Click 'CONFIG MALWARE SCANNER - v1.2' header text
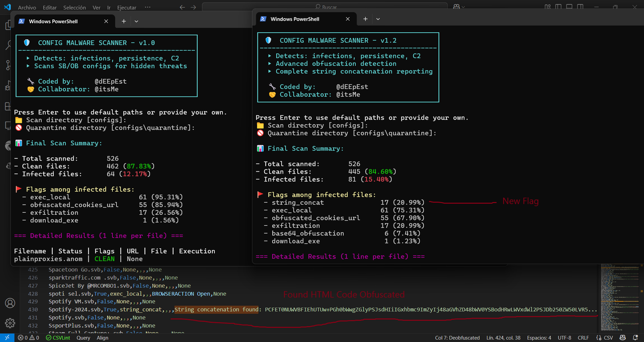The height and width of the screenshot is (342, 644). tap(338, 41)
